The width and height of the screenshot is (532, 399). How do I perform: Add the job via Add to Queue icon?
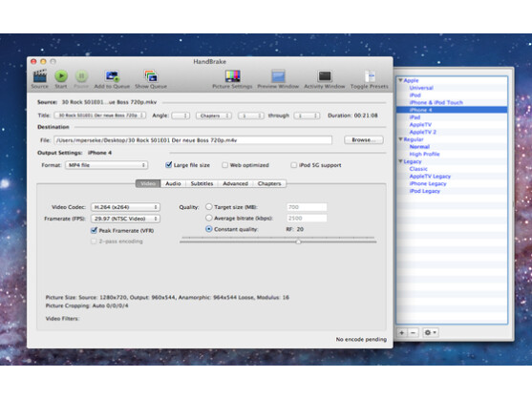pos(112,76)
